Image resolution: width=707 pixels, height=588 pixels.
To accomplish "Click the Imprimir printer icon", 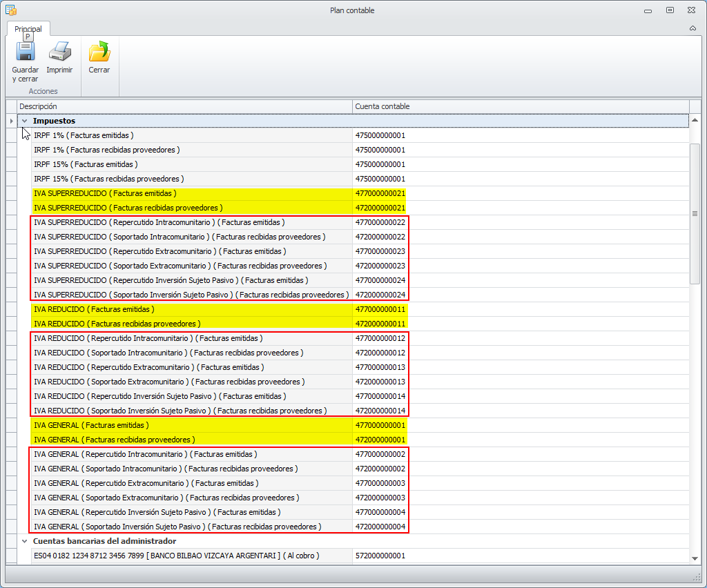I will [x=59, y=52].
